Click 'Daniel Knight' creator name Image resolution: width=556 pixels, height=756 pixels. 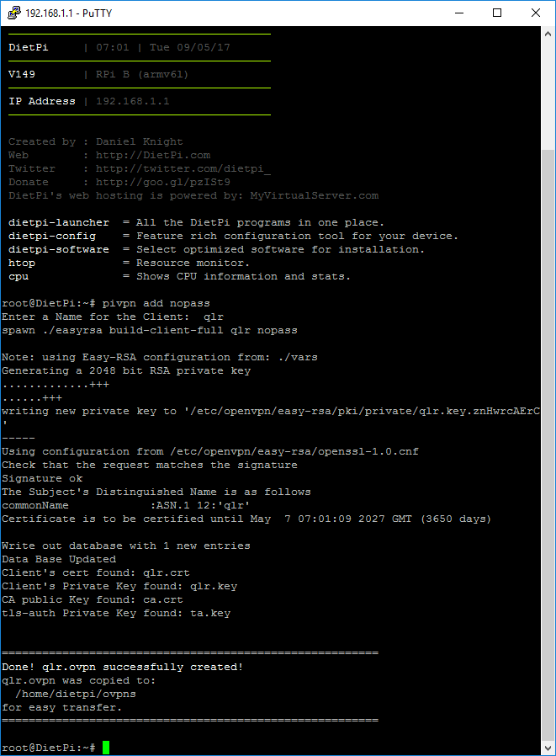click(140, 141)
